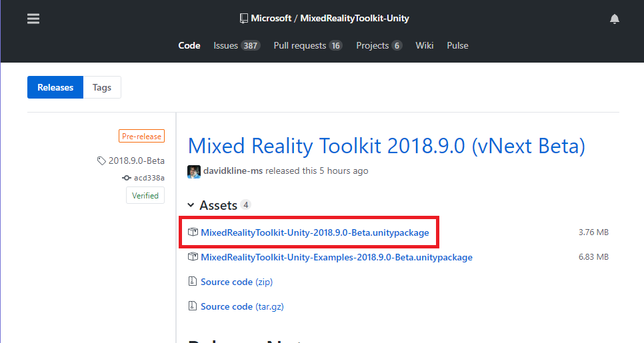644x343 pixels.
Task: Open the Projects section
Action: point(379,45)
